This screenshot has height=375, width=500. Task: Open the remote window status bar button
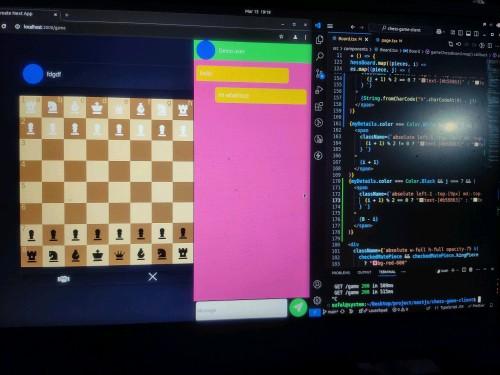(315, 312)
